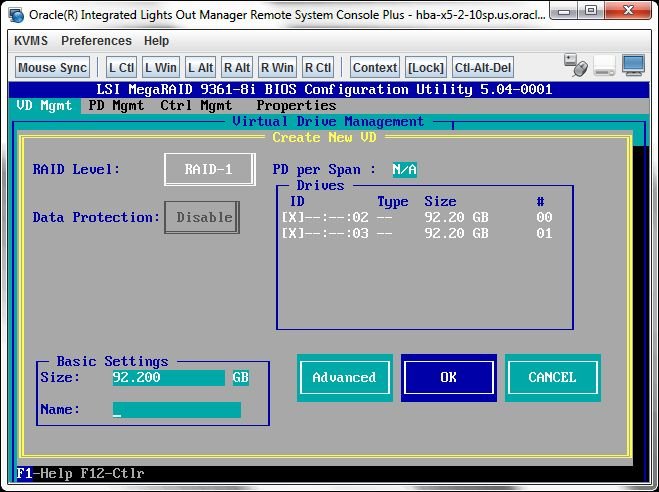The width and height of the screenshot is (659, 492).
Task: Minimize the Remote System Console window
Action: coord(564,11)
